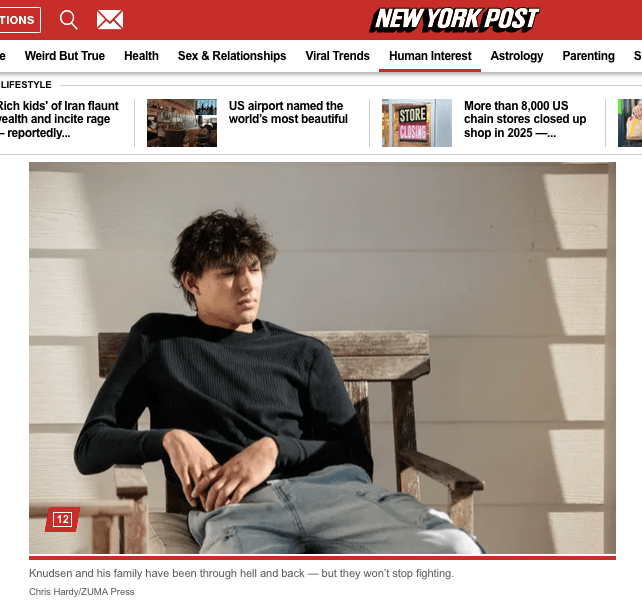
Task: Open 'More than 8,000 US chain stores' story
Action: tap(525, 119)
